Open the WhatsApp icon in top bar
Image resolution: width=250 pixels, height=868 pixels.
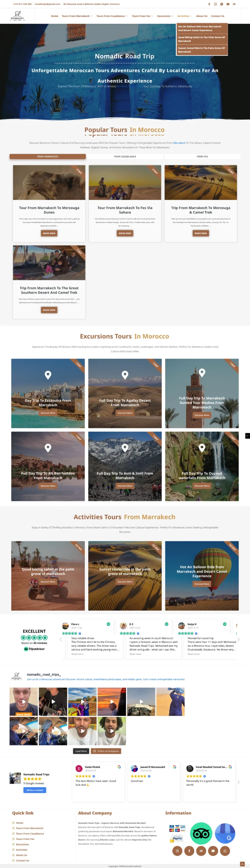point(222,4)
